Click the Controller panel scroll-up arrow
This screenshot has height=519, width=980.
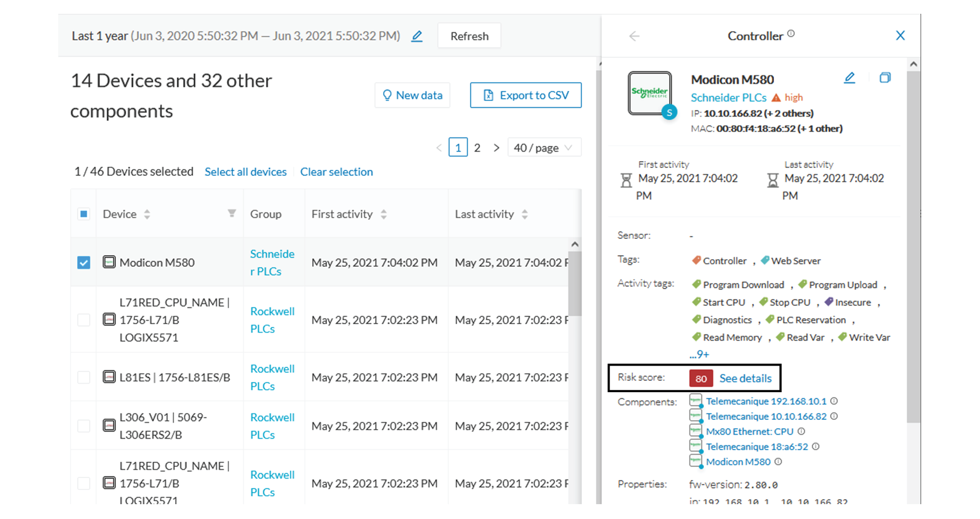(x=913, y=64)
